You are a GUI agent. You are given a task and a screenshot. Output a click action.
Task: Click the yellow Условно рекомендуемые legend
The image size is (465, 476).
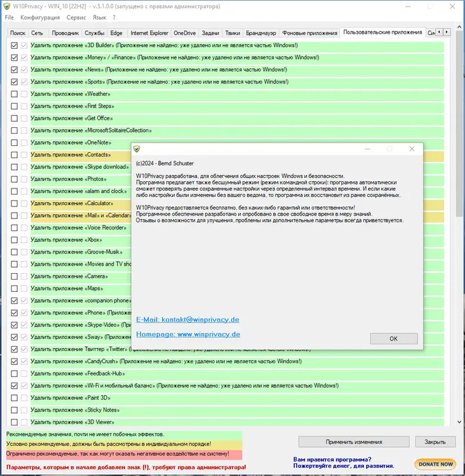(124, 444)
